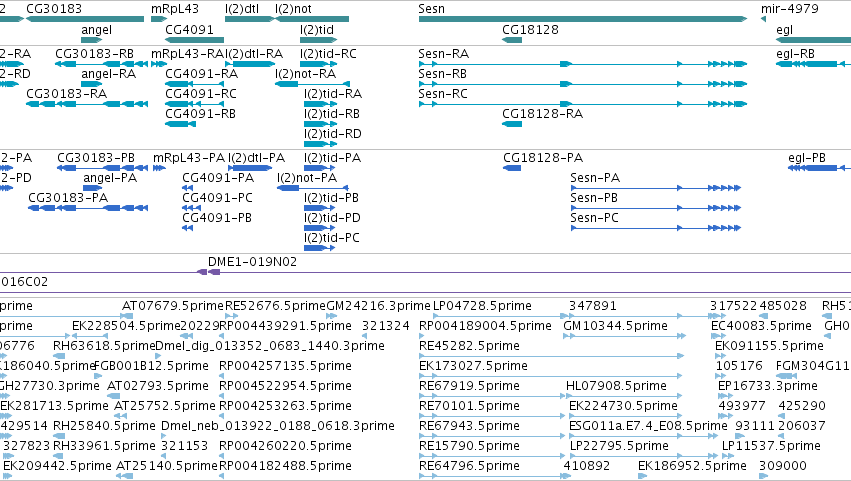Select the RH63618.5prime EST
Image resolution: width=851 pixels, height=481 pixels.
point(104,346)
